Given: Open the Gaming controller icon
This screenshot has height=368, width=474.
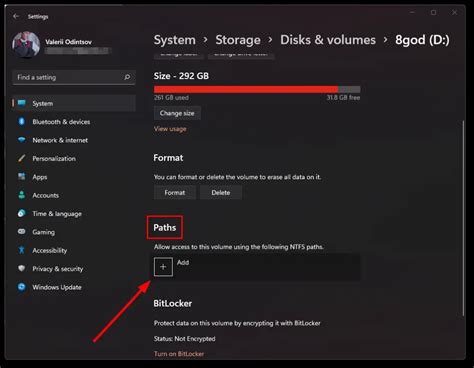Looking at the screenshot, I should pos(22,231).
